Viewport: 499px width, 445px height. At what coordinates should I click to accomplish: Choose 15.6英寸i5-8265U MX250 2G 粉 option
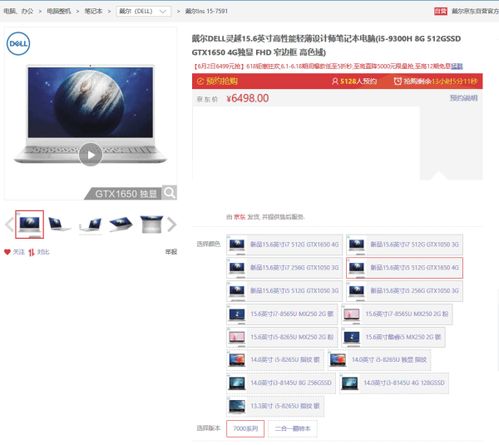[282, 337]
